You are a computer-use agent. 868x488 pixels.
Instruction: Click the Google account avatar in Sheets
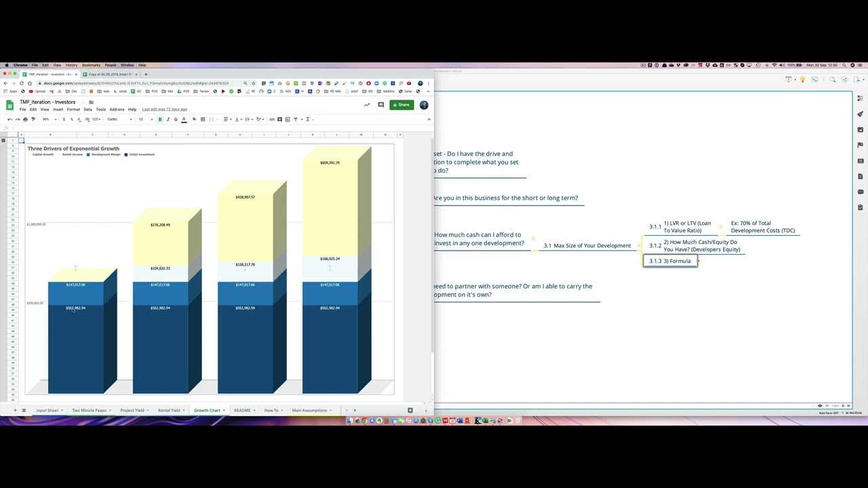point(424,105)
